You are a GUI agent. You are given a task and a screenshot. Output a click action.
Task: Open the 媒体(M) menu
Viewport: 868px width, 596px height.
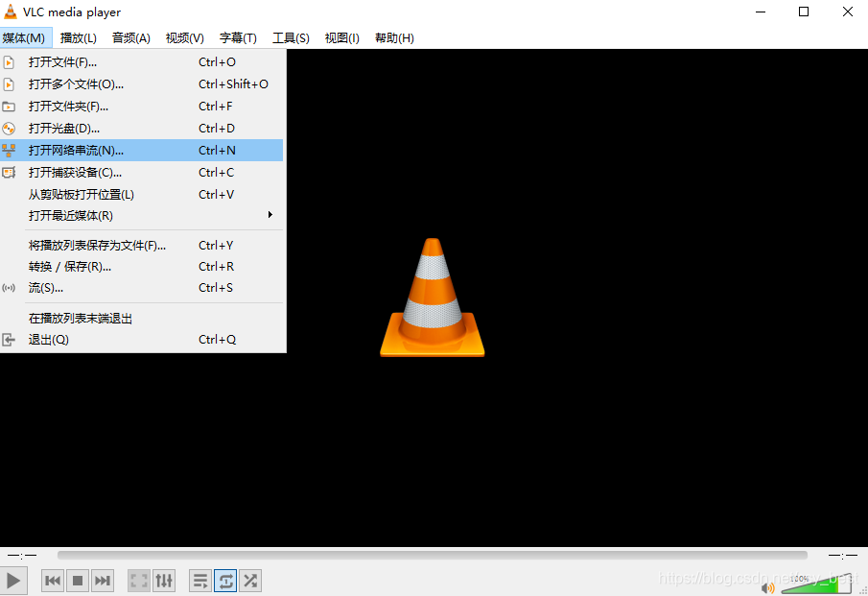[x=24, y=37]
